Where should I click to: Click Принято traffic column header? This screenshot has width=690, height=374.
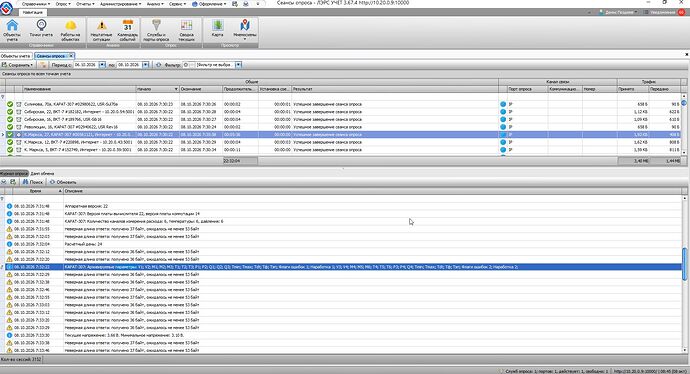click(x=633, y=89)
